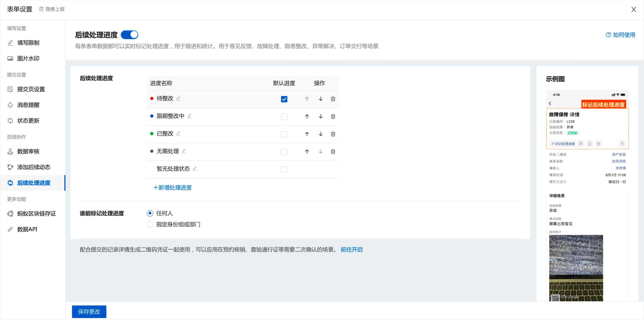The height and width of the screenshot is (320, 644).
Task: Move 已整改 down one position
Action: coord(320,134)
